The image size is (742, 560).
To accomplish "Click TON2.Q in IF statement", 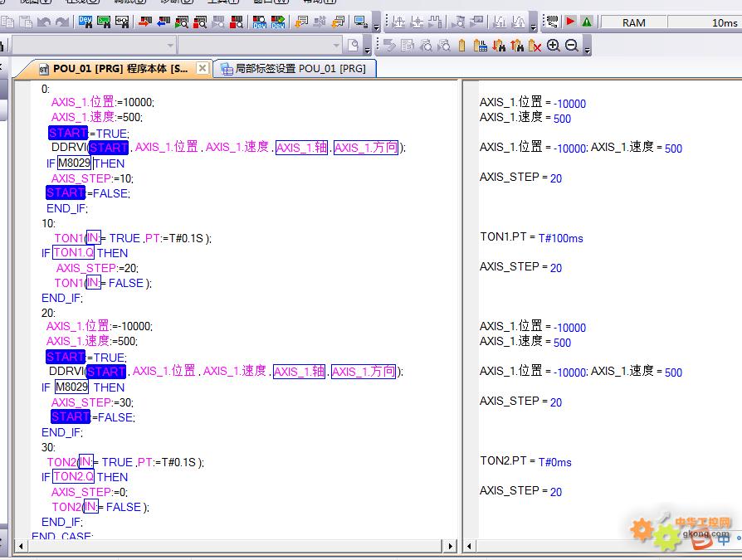I will (x=73, y=476).
